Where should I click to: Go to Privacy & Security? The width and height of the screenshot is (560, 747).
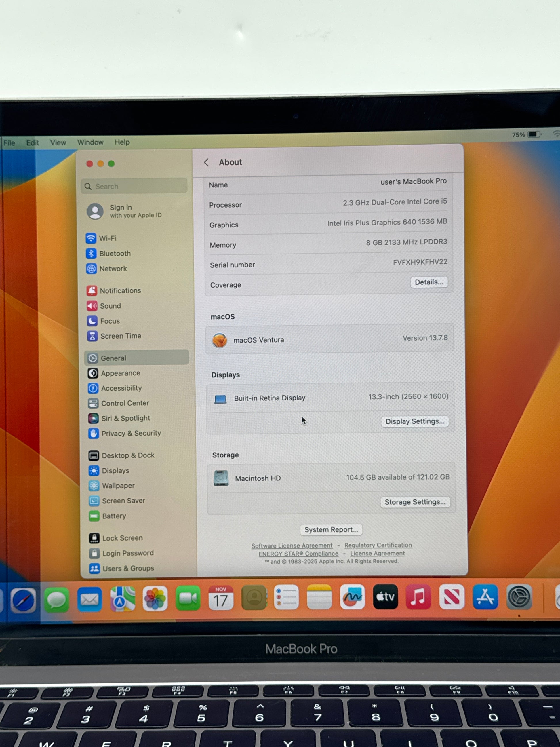click(131, 433)
